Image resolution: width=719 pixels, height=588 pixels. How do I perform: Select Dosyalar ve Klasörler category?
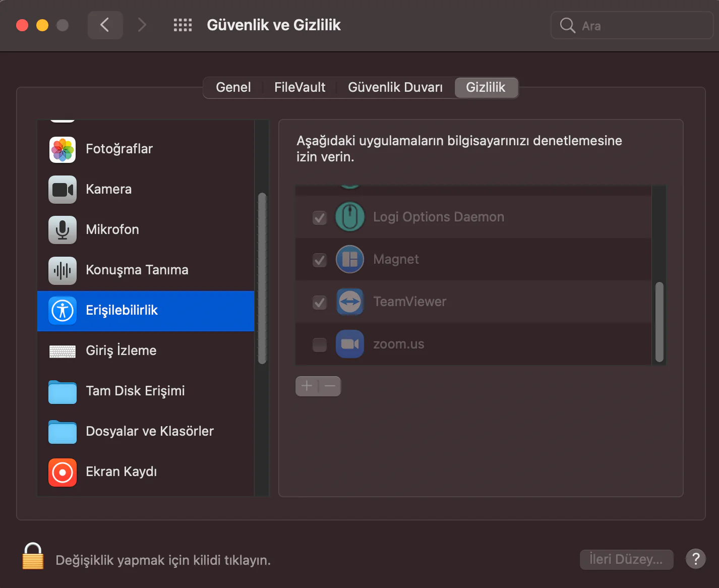click(x=146, y=432)
